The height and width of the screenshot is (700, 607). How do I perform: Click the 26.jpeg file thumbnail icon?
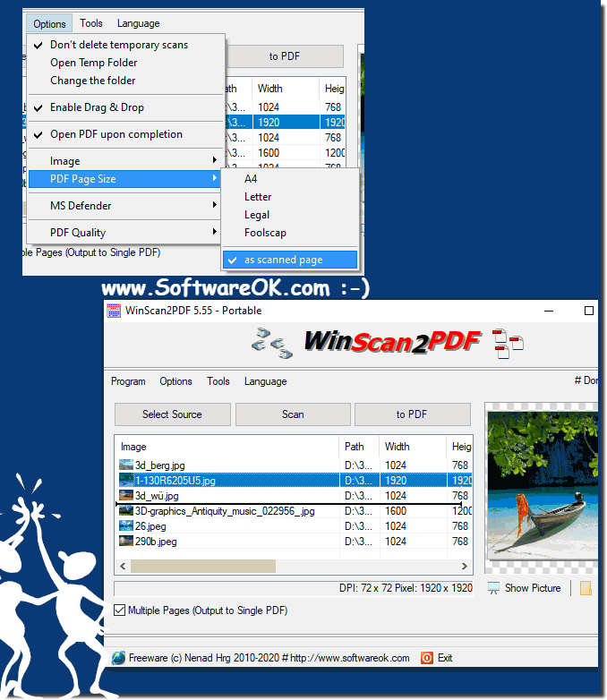[x=126, y=525]
